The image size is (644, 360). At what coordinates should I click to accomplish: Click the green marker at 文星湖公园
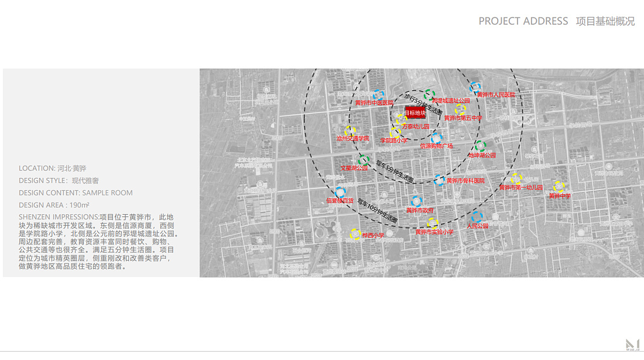364,159
